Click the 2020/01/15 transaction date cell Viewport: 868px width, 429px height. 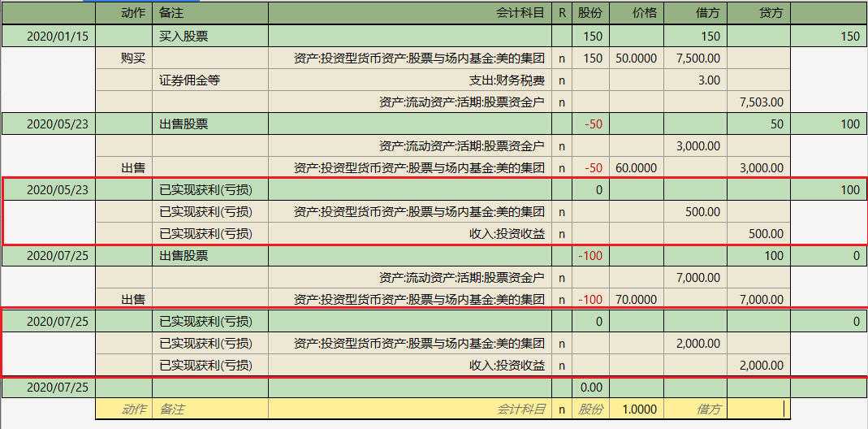tap(58, 37)
